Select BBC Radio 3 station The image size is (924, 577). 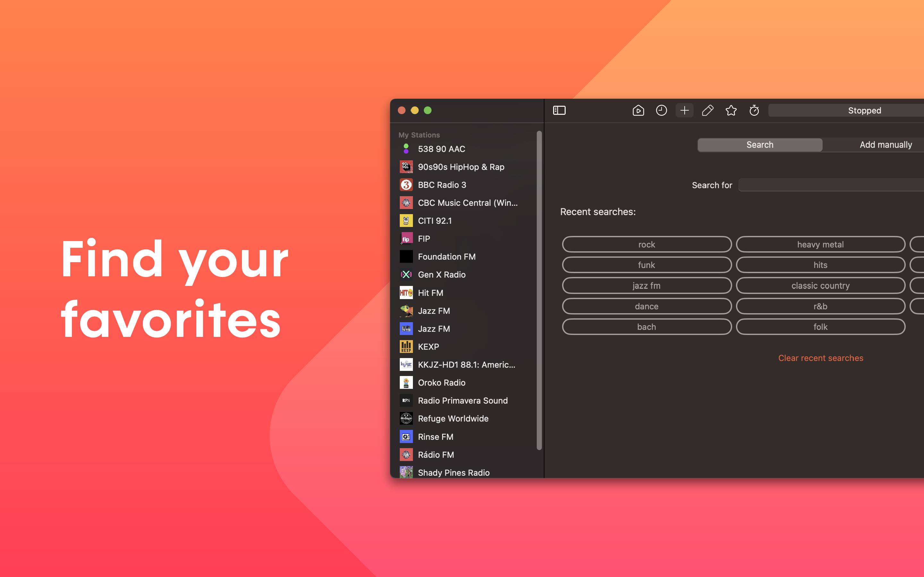442,185
